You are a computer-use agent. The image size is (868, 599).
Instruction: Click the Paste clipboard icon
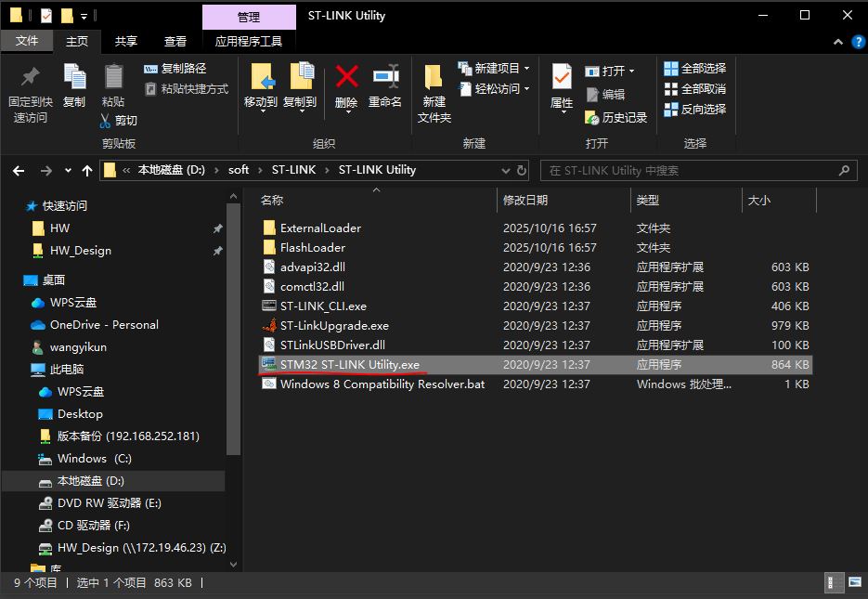click(113, 77)
